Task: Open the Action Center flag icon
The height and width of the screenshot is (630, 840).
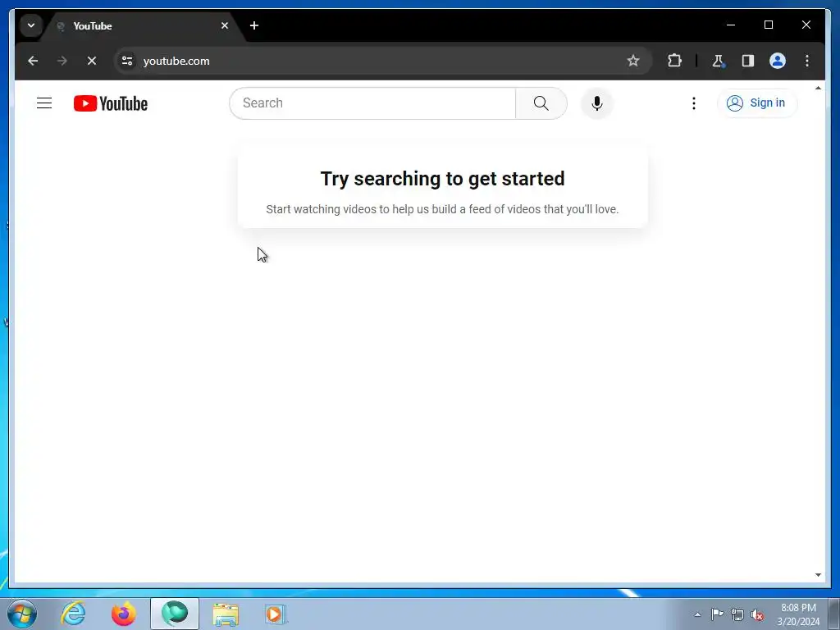Action: tap(717, 614)
